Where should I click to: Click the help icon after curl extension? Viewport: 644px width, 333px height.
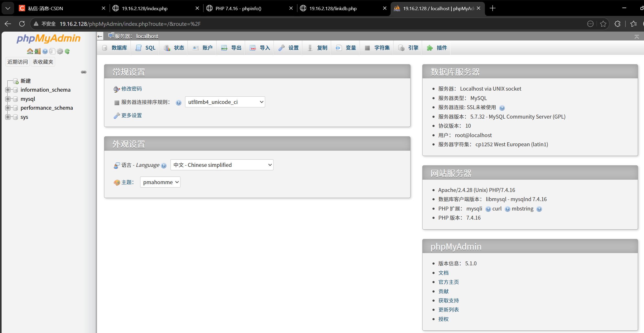point(507,209)
